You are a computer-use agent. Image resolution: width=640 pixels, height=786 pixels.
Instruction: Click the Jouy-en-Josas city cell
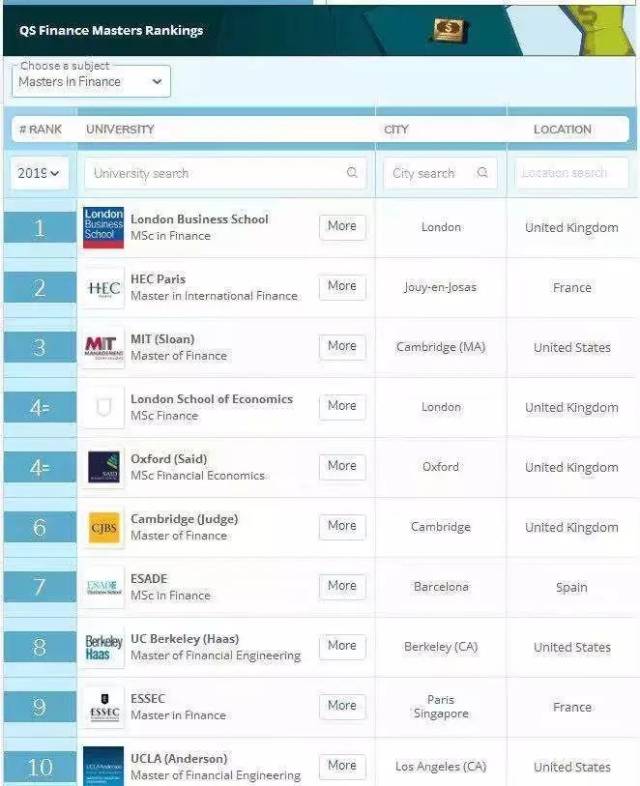pos(441,287)
